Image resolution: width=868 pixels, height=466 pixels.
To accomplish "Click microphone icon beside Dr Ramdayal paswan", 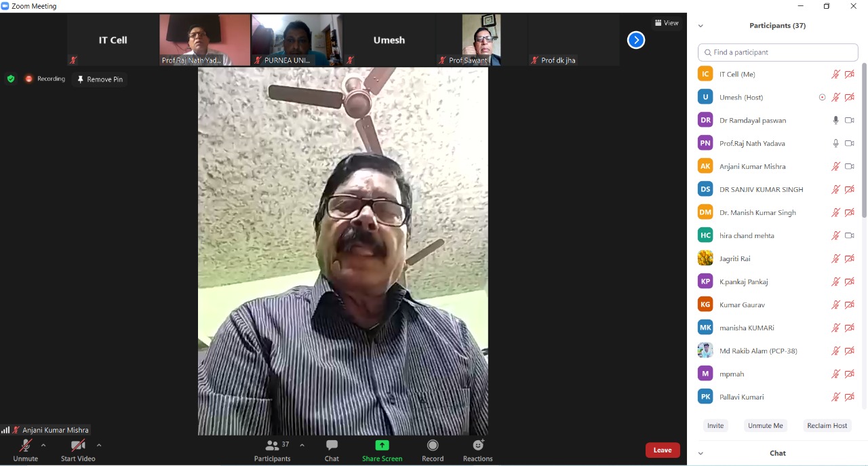I will click(x=835, y=120).
